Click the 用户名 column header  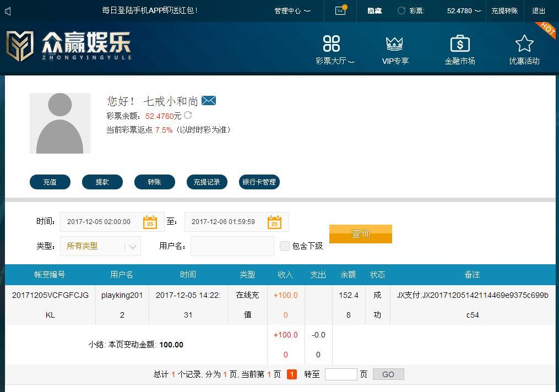click(122, 274)
